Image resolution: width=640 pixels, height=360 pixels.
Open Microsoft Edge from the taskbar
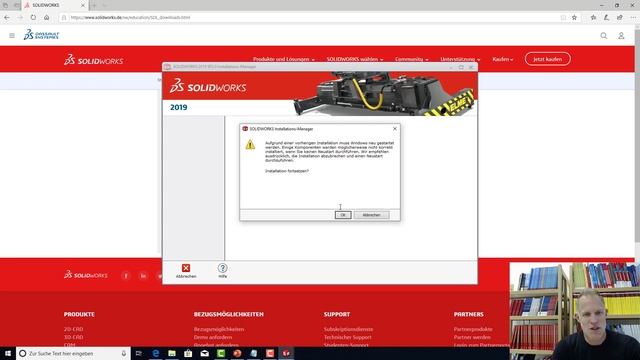(x=156, y=353)
